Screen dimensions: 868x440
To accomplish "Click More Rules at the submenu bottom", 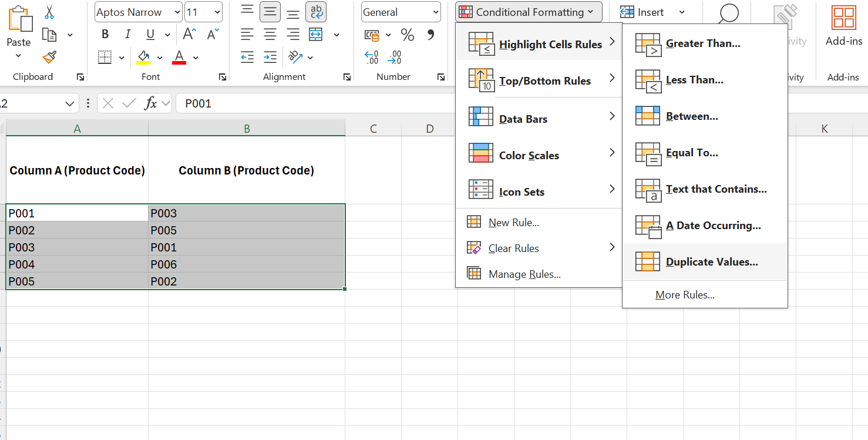I will (x=685, y=294).
